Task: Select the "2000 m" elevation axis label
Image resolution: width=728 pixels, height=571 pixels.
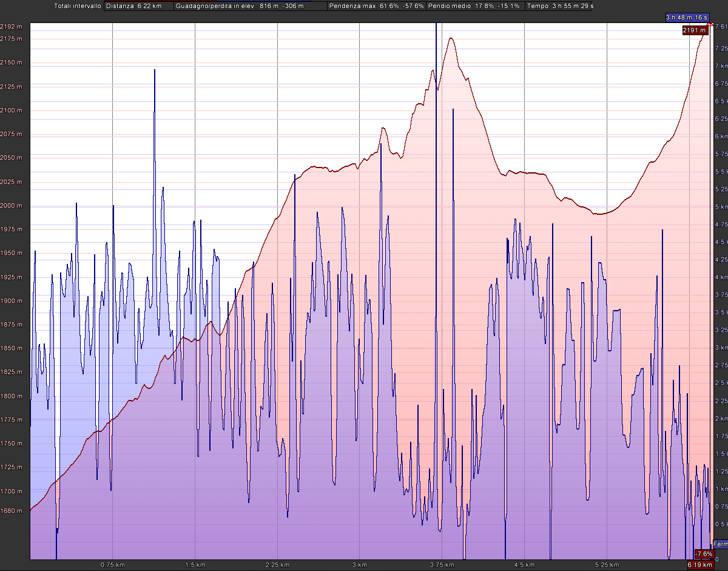Action: click(x=11, y=206)
